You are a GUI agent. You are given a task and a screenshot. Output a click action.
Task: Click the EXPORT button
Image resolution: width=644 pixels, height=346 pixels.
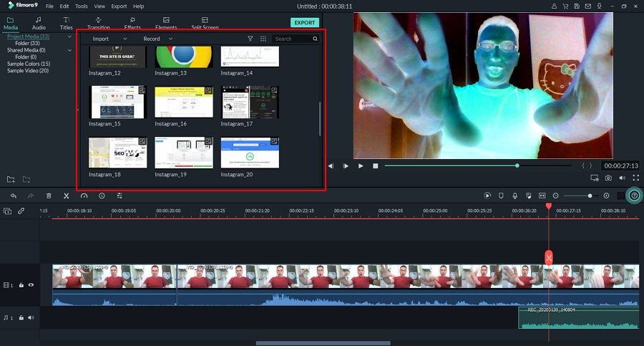(x=305, y=22)
